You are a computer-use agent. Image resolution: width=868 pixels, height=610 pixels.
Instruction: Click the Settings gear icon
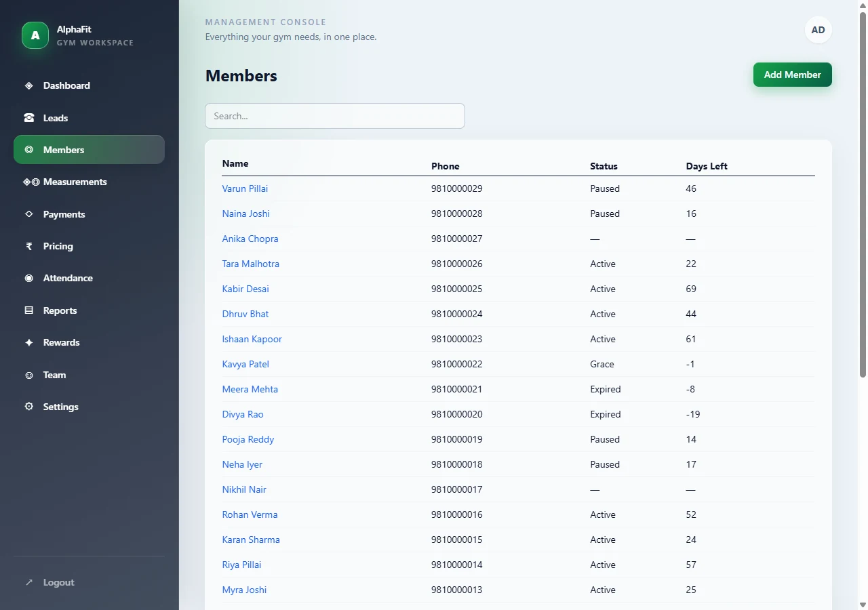(28, 407)
